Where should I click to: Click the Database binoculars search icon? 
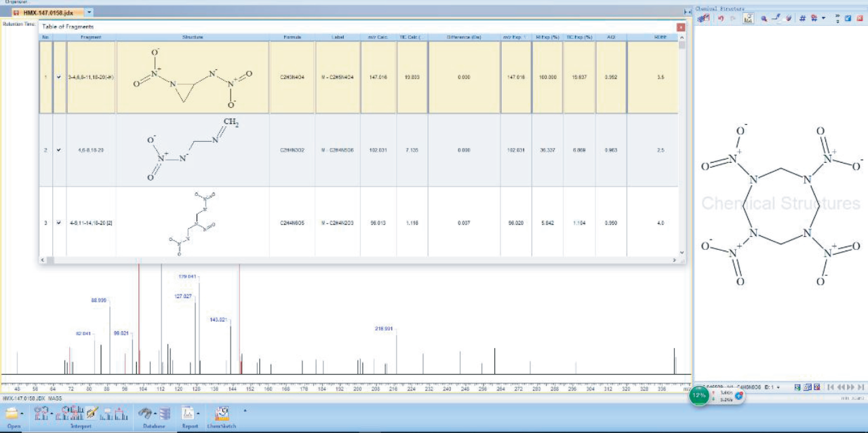[146, 413]
